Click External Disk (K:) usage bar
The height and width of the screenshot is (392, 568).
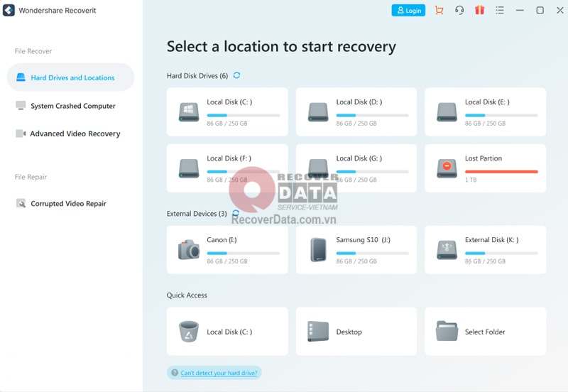501,254
